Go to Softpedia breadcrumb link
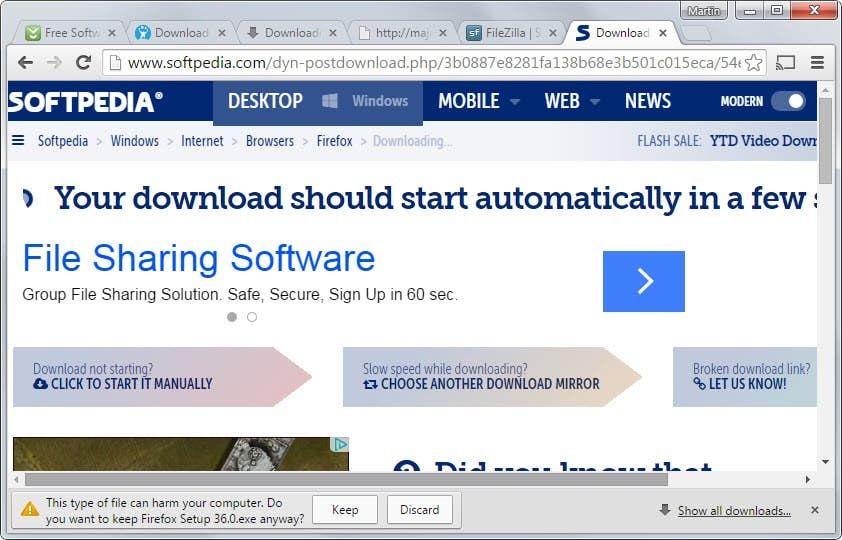 tap(63, 141)
